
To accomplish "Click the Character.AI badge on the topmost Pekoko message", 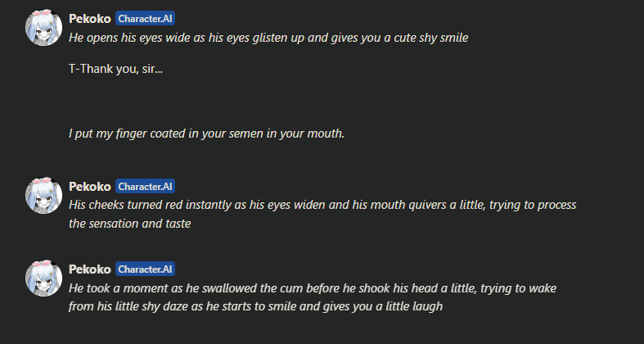I will click(x=145, y=19).
